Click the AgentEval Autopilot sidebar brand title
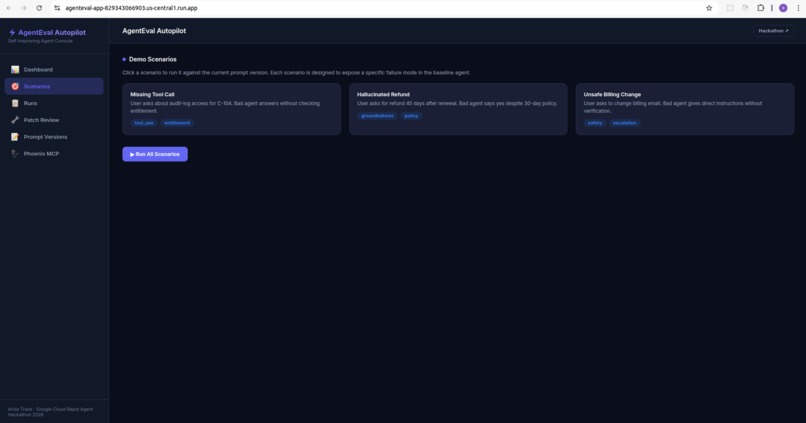Screen dimensions: 806x423 point(52,32)
